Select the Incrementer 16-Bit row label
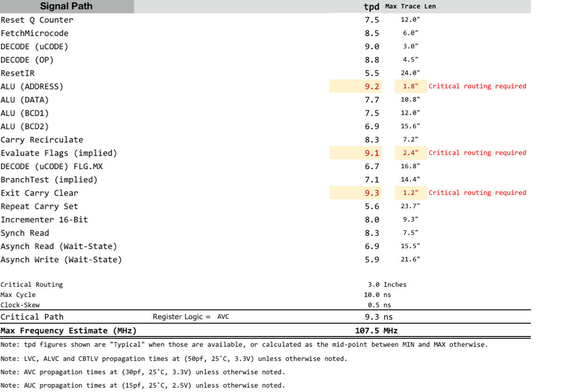This screenshot has height=392, width=561. point(44,220)
